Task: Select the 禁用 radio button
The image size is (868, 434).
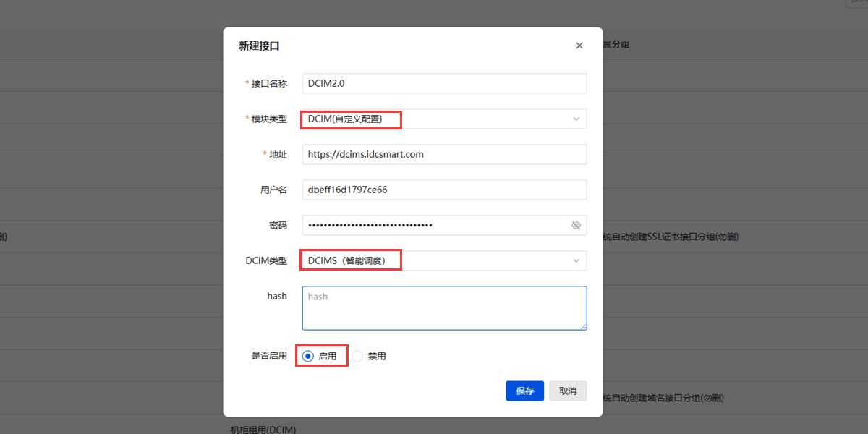Action: tap(357, 356)
